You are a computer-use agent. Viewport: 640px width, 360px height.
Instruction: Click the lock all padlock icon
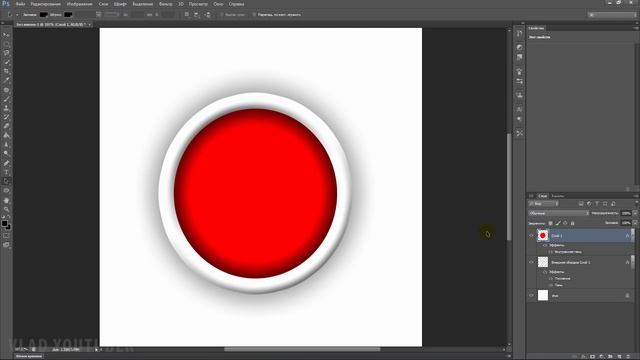point(573,223)
